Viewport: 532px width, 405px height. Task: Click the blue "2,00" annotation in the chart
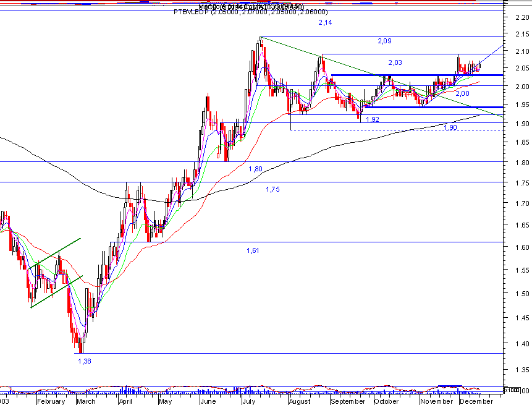pos(462,93)
